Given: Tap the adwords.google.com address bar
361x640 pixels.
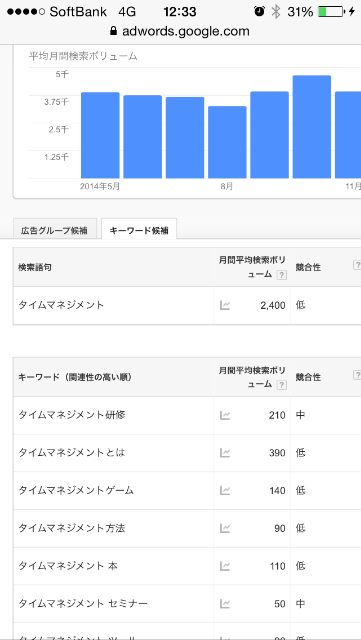Looking at the screenshot, I should [x=180, y=31].
